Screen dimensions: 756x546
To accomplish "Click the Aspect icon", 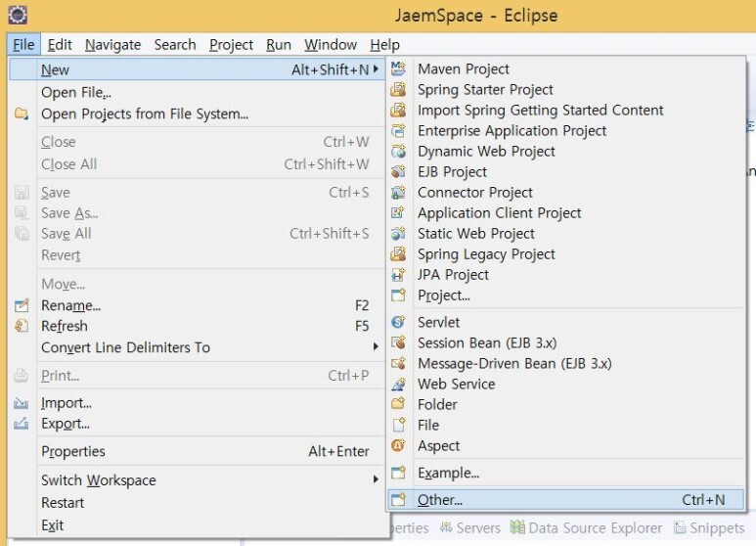I will pyautogui.click(x=398, y=445).
